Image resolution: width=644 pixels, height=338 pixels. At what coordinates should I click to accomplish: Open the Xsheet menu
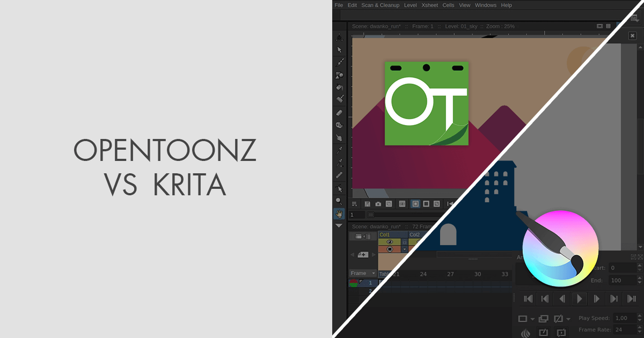[429, 5]
